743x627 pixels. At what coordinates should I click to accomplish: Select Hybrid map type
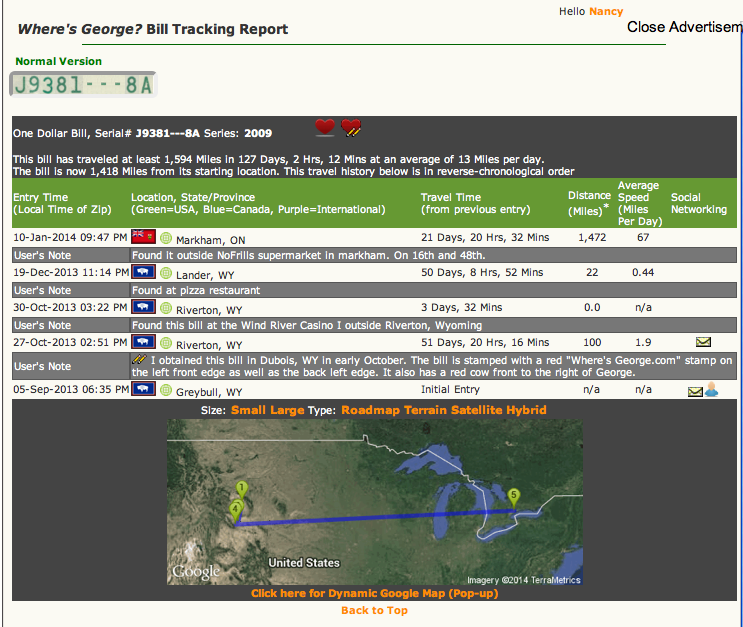pos(526,410)
